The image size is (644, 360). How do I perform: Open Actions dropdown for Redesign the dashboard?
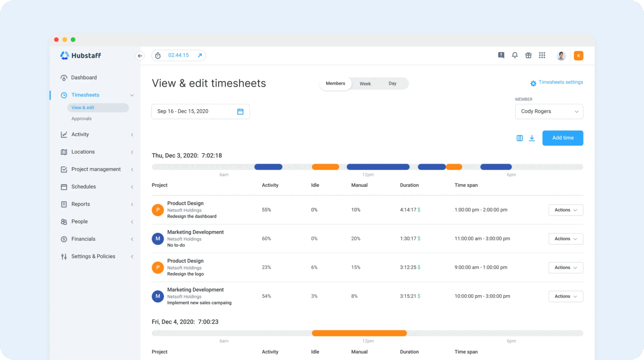pos(566,210)
